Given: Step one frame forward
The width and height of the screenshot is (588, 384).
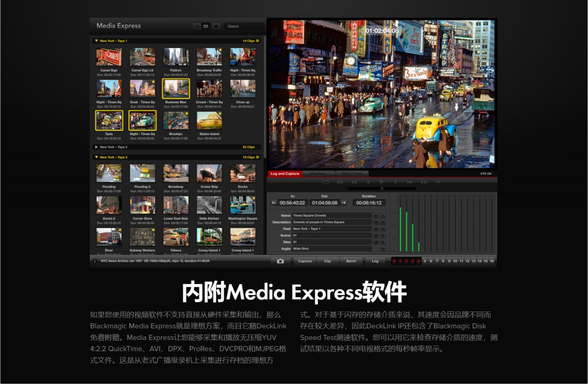Looking at the screenshot, I should (395, 182).
